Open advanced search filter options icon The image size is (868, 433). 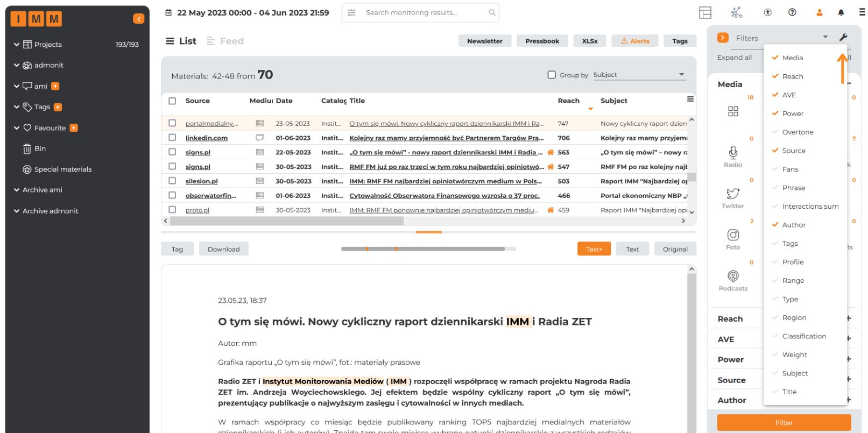(351, 12)
